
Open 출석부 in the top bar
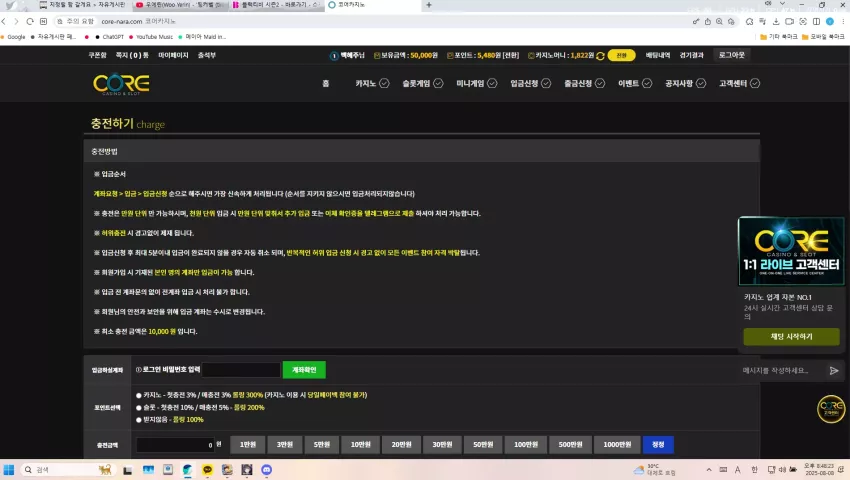[x=207, y=55]
